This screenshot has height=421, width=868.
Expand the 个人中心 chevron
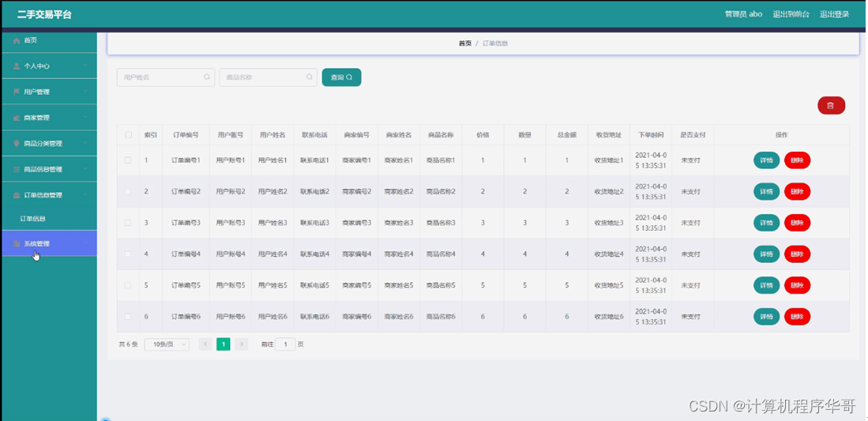[85, 66]
